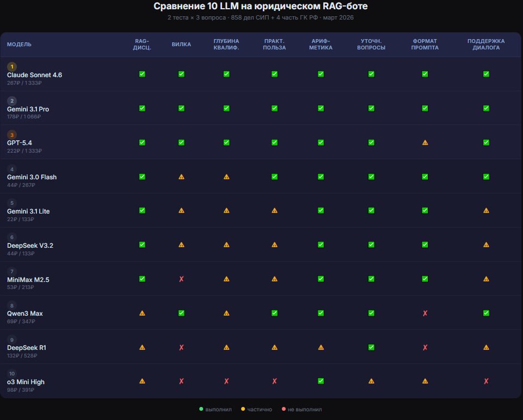The height and width of the screenshot is (420, 523).
Task: Click Gemini 3.1 Pro check under Арифметика
Action: click(x=321, y=108)
